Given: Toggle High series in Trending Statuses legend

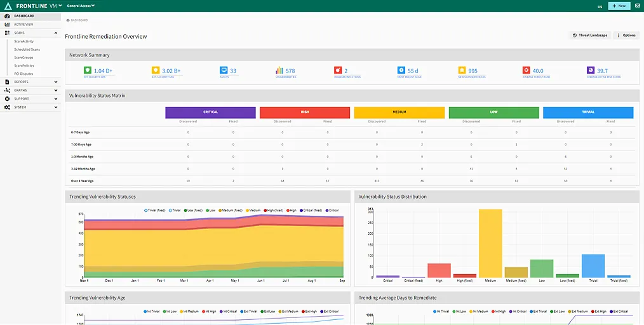Looking at the screenshot, I should (292, 211).
